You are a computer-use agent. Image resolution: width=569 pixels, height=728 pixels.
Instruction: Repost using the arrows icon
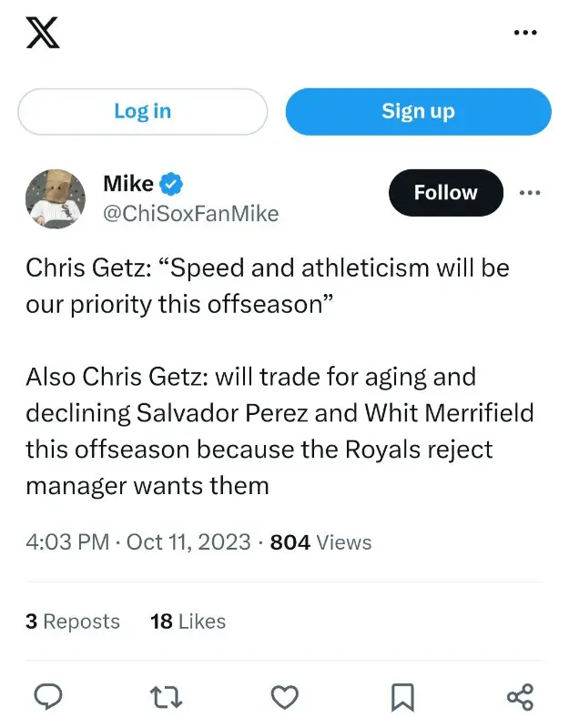coord(166,697)
